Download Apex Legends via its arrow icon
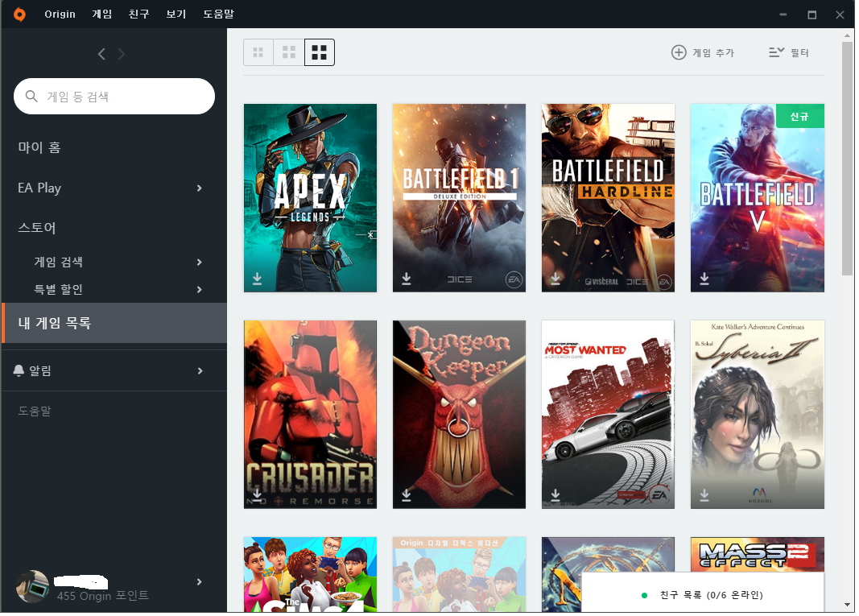859x616 pixels. [257, 279]
